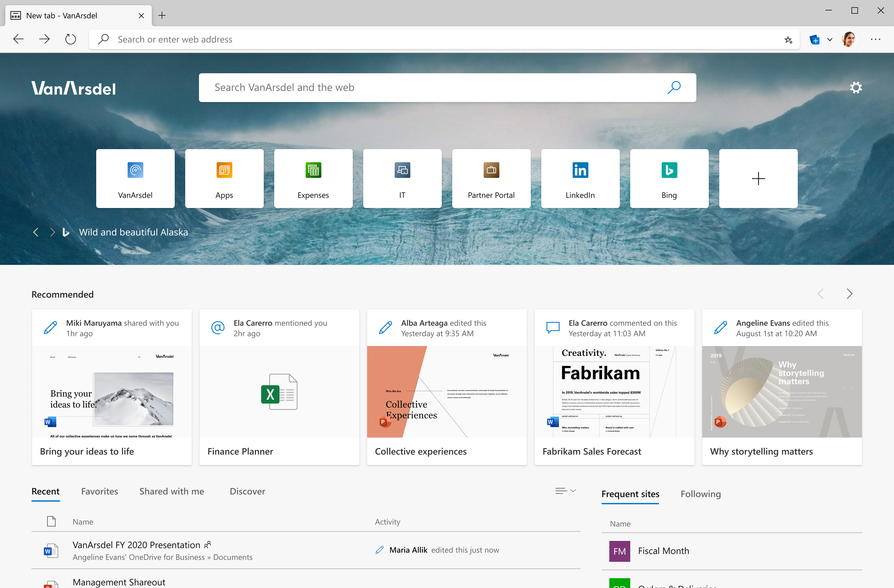
Task: Select the Recent tab in documents
Action: (x=46, y=491)
